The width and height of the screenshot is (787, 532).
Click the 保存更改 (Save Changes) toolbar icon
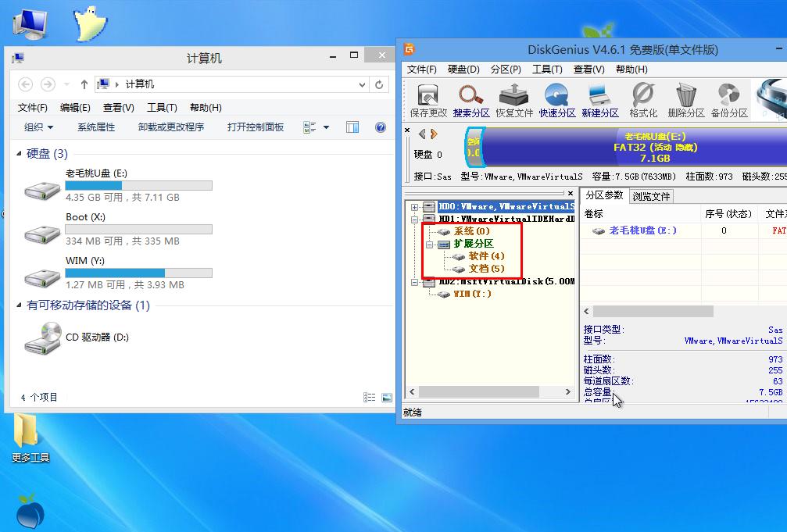pos(427,100)
